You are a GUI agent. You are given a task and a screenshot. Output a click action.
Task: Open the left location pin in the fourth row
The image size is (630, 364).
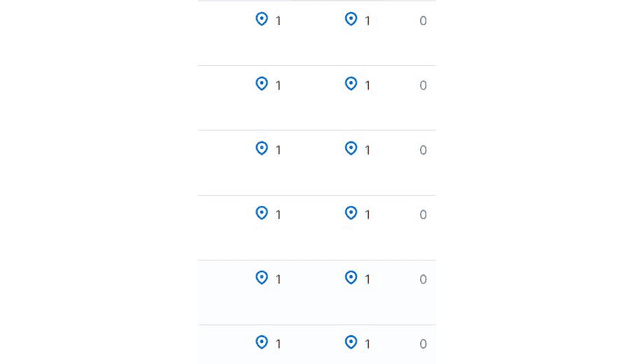(x=262, y=213)
